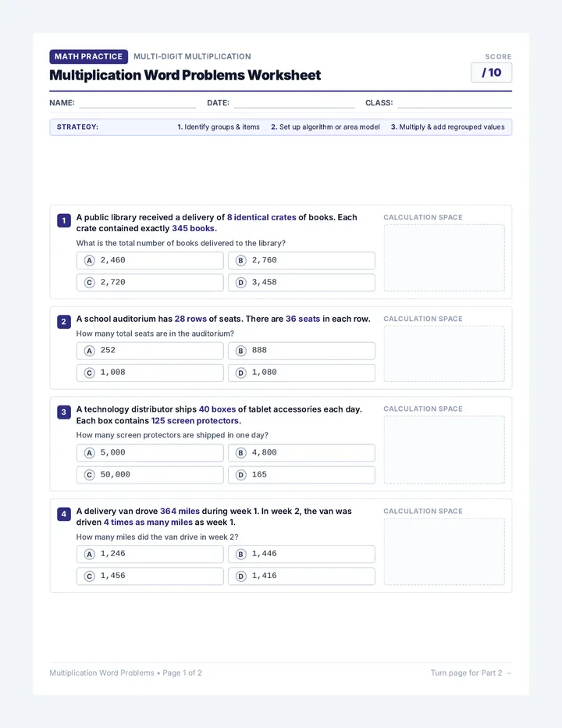
Task: Click the calculation space box for question 3
Action: pos(444,450)
